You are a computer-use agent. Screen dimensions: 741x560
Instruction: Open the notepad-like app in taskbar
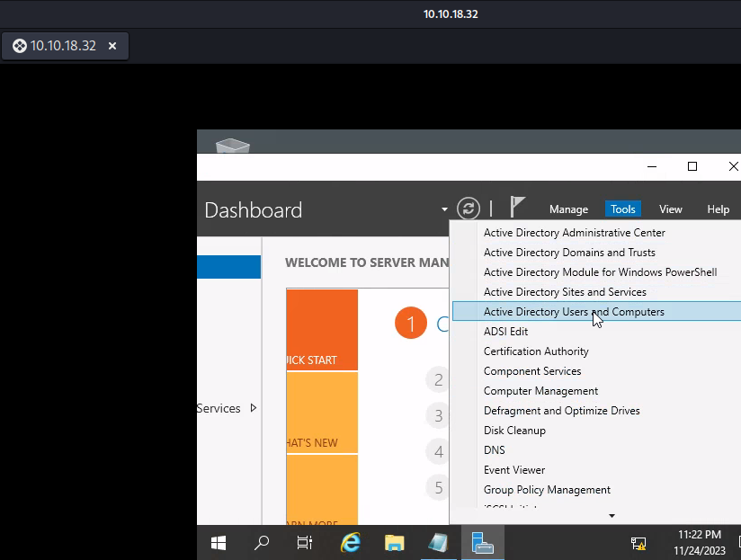pos(438,543)
